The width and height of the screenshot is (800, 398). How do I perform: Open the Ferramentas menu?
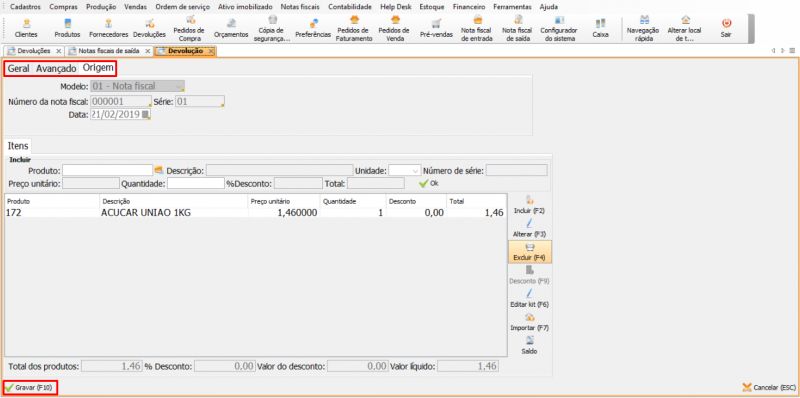coord(512,7)
